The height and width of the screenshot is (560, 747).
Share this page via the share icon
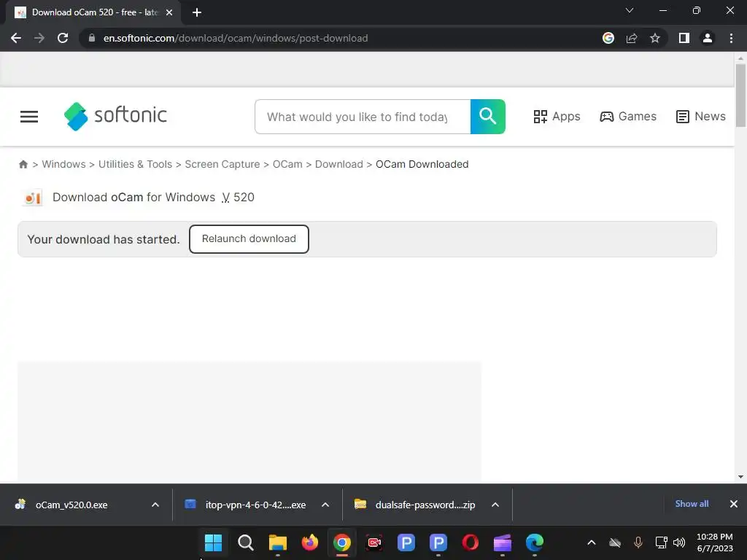pos(632,38)
